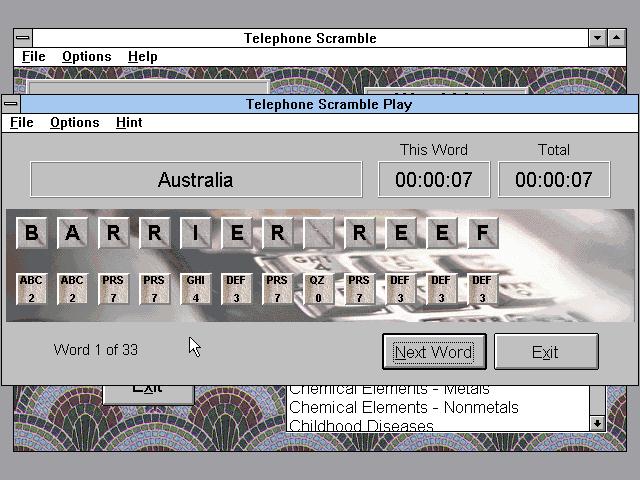Click the B letter tile
640x480 pixels.
point(32,233)
